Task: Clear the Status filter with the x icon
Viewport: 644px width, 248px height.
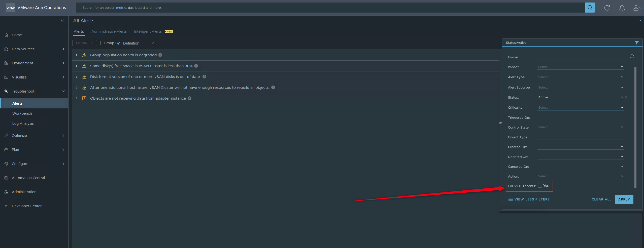Action: click(626, 97)
